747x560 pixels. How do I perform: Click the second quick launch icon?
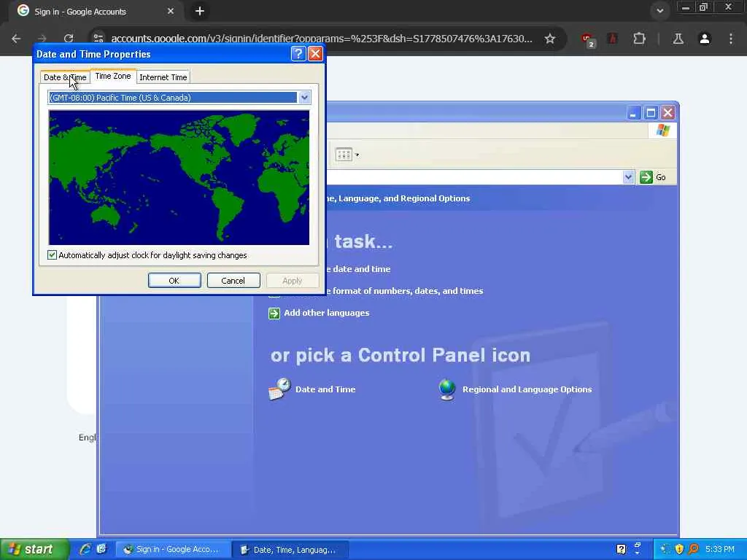coord(101,549)
